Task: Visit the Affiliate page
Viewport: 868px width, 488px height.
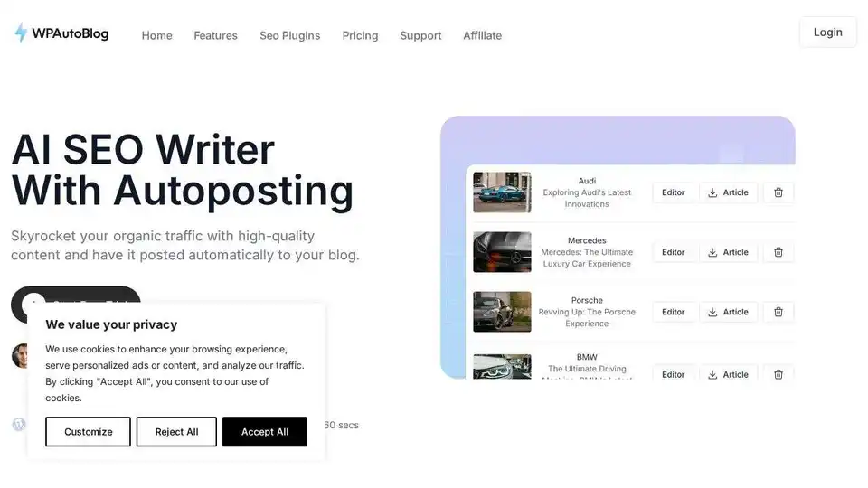Action: (x=482, y=35)
